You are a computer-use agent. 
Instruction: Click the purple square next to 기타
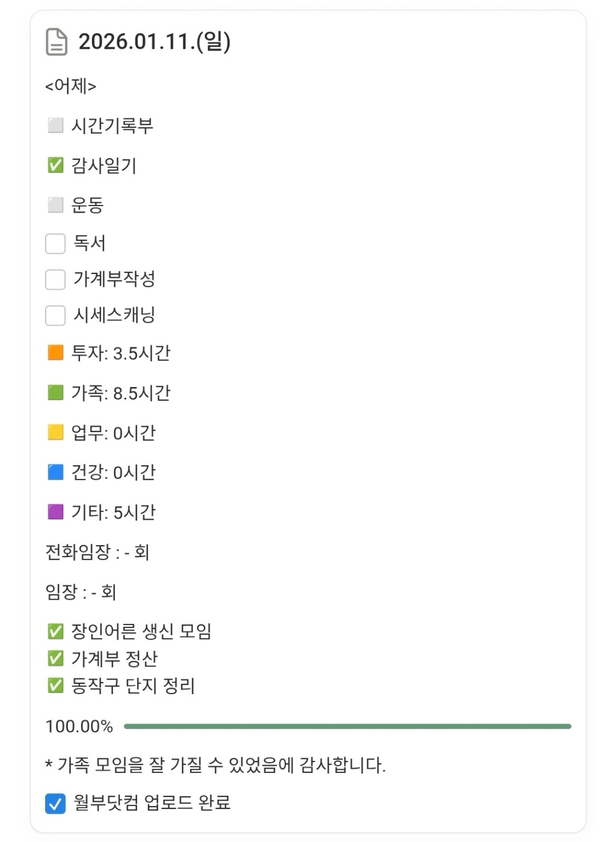point(55,512)
